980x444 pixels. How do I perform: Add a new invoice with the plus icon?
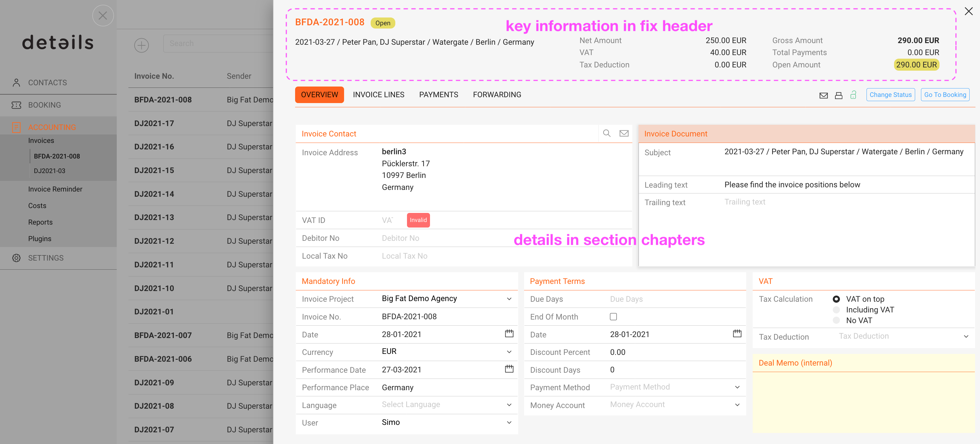click(141, 45)
